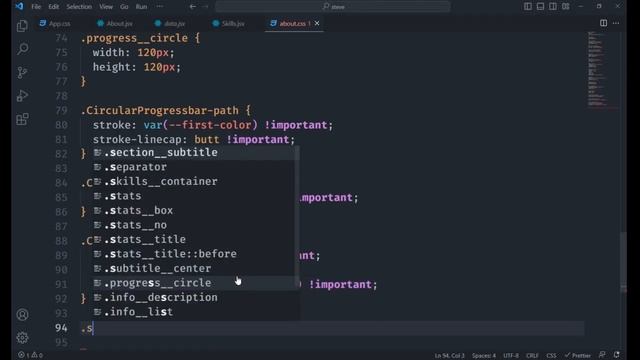Change encoding via UTF-8
Image resolution: width=640 pixels, height=360 pixels.
(511, 356)
